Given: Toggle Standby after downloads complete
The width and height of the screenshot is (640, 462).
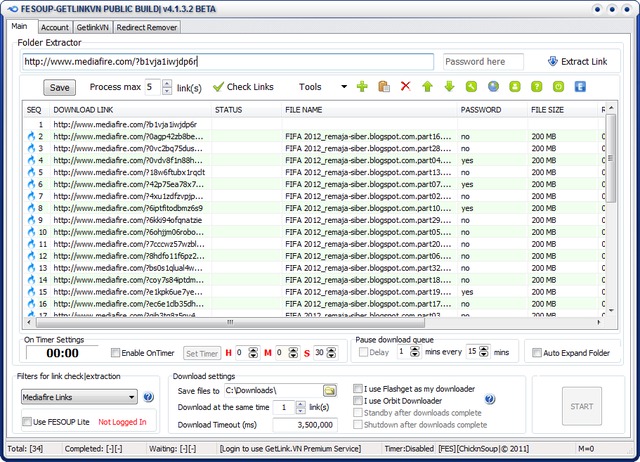Looking at the screenshot, I should tap(358, 413).
